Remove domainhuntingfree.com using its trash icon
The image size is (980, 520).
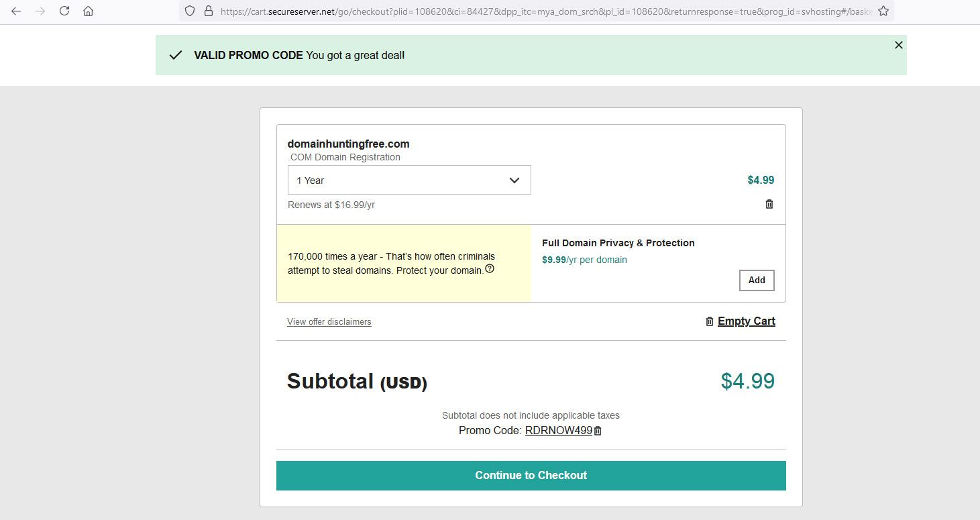[769, 204]
